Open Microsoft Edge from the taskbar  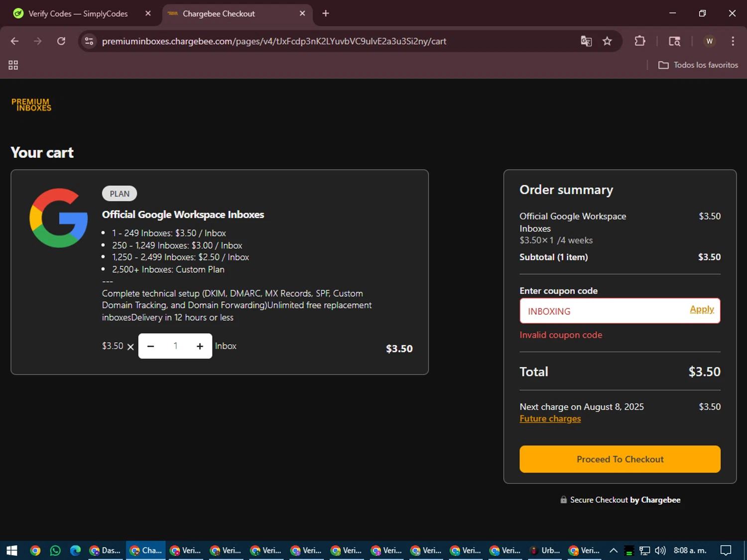click(x=75, y=550)
